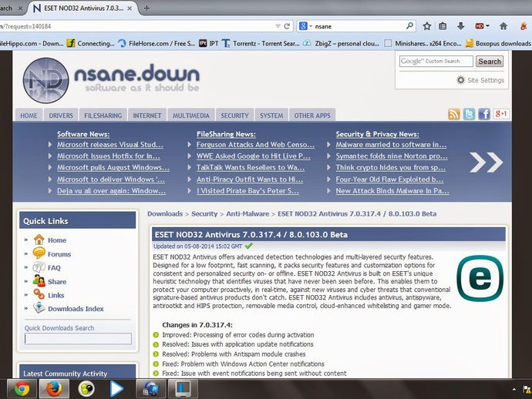This screenshot has height=399, width=532.
Task: Open the DRIVERS nav tab
Action: coord(61,116)
